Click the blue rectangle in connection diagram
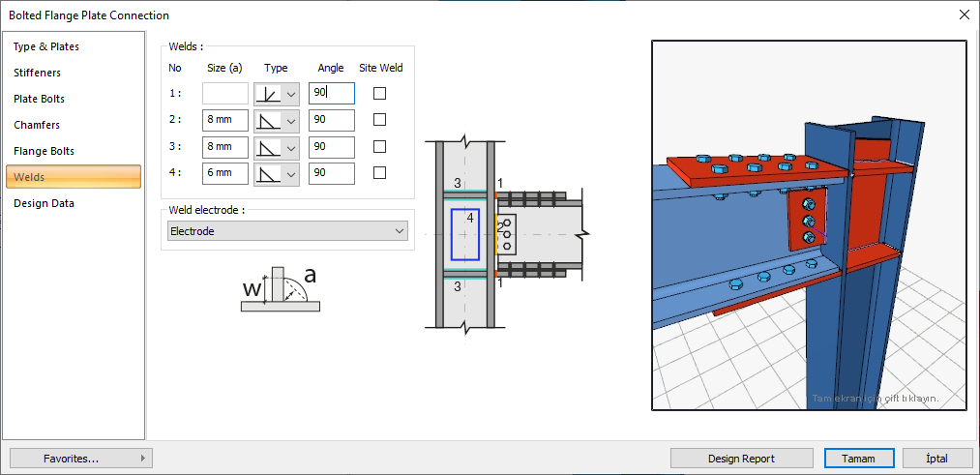The height and width of the screenshot is (475, 980). click(464, 234)
